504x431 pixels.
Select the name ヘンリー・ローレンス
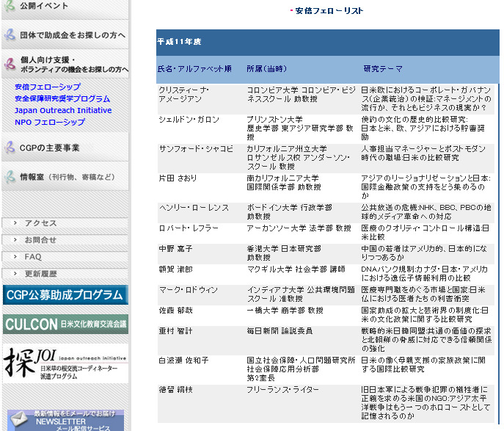point(194,208)
